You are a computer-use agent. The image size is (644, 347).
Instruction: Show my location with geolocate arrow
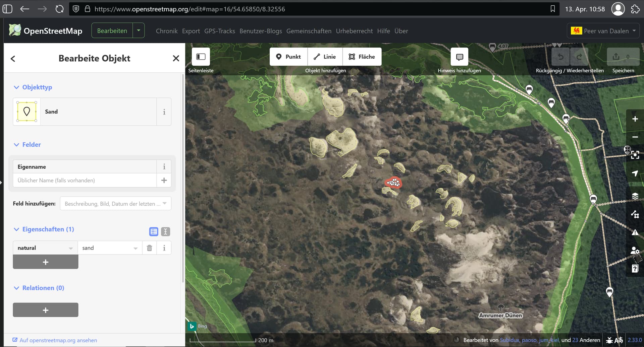coord(635,173)
